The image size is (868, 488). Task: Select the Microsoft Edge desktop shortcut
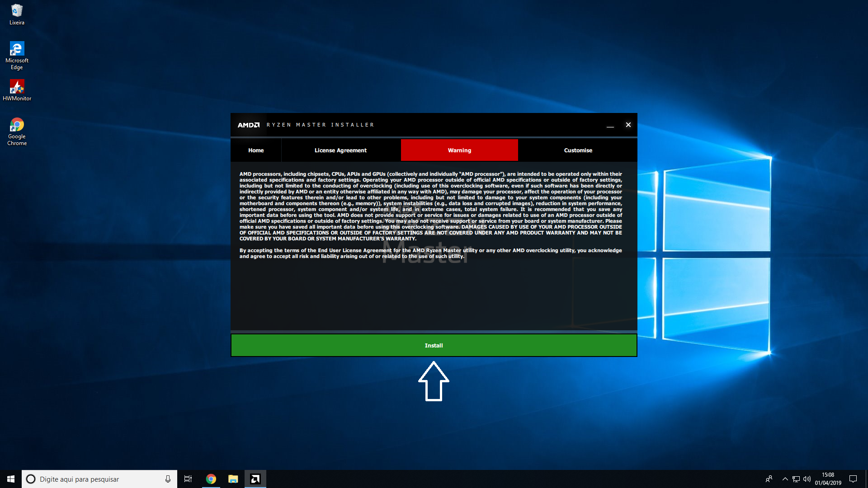(x=17, y=56)
